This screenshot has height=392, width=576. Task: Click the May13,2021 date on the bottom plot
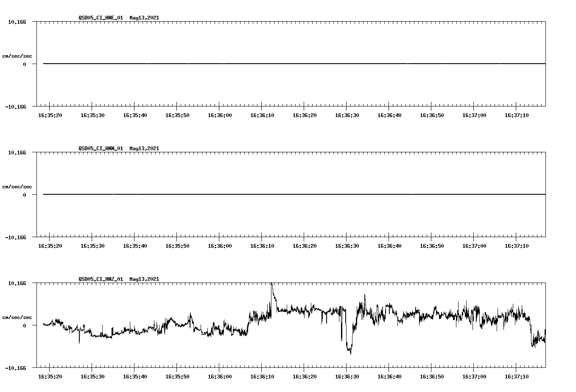(x=144, y=279)
